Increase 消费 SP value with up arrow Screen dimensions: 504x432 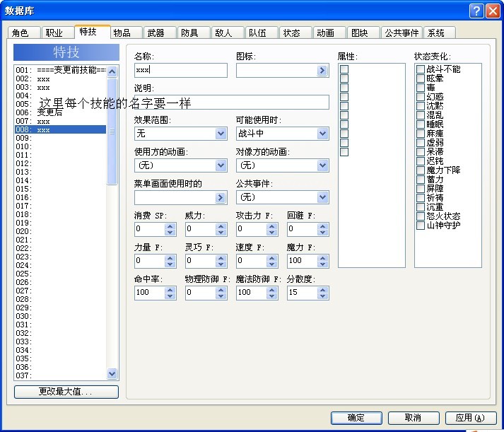coord(170,226)
